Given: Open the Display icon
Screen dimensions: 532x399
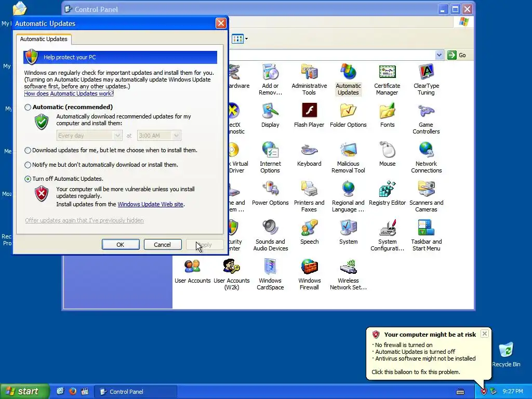Looking at the screenshot, I should 270,115.
